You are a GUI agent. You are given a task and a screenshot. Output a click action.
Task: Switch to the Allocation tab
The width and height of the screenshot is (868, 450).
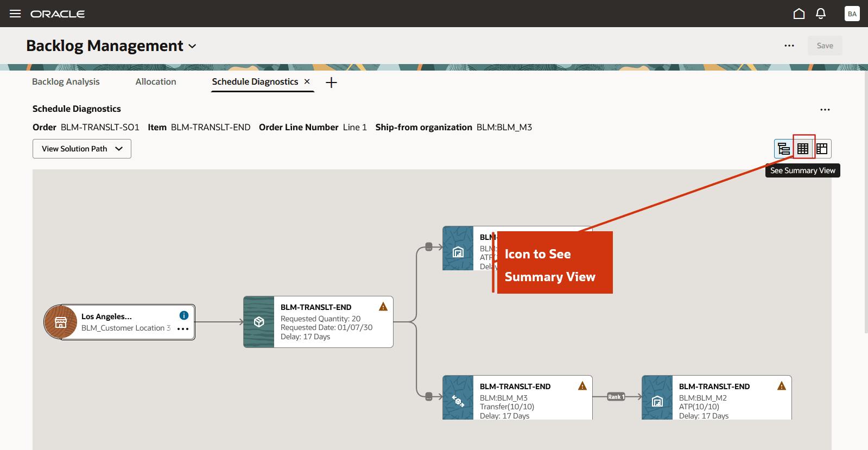coord(156,81)
